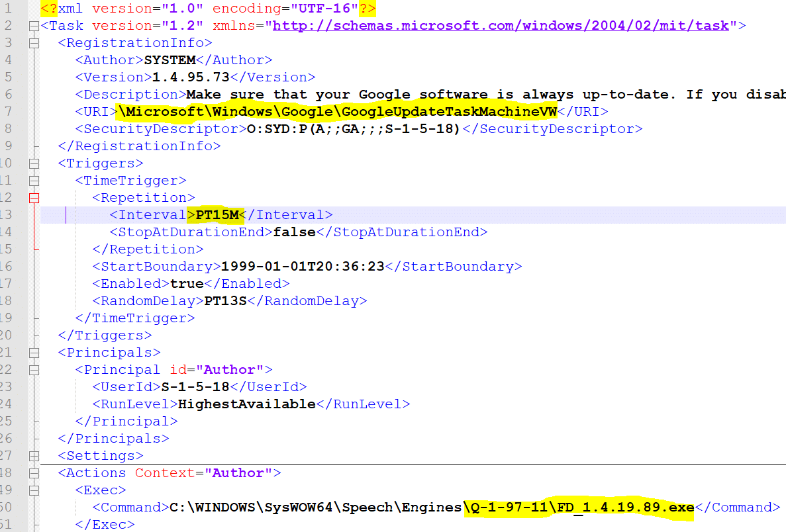
Task: Open the schemas.microsoft.com task namespace link
Action: 501,26
